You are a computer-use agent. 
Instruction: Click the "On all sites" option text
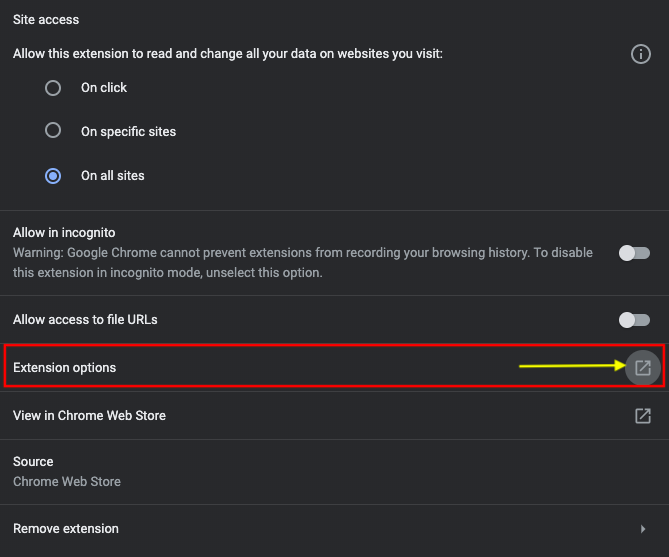click(113, 176)
